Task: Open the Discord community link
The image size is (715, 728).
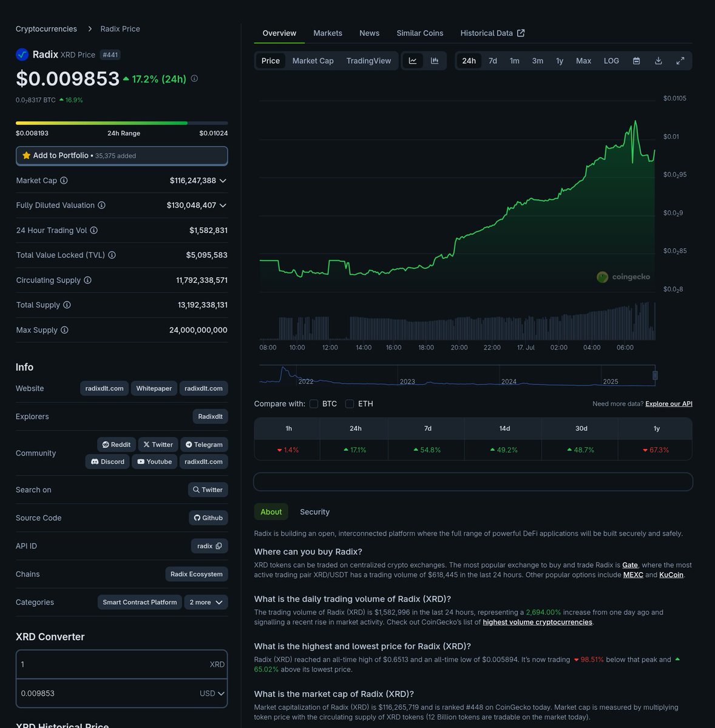Action: (107, 462)
